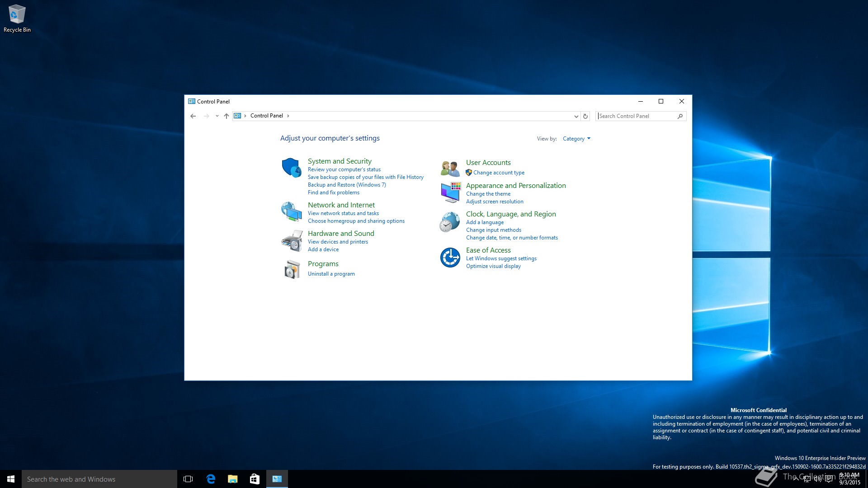Open Network and Internet category

click(x=341, y=205)
